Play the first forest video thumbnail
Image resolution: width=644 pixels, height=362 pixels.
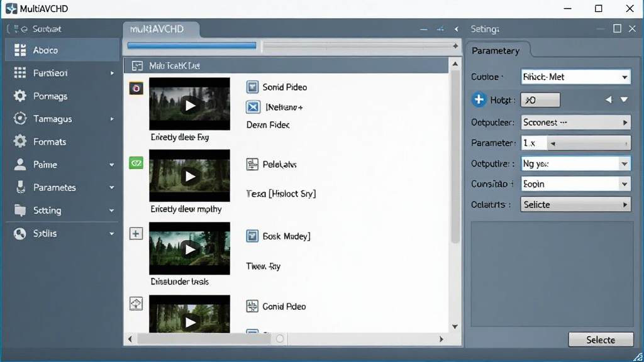(x=189, y=104)
